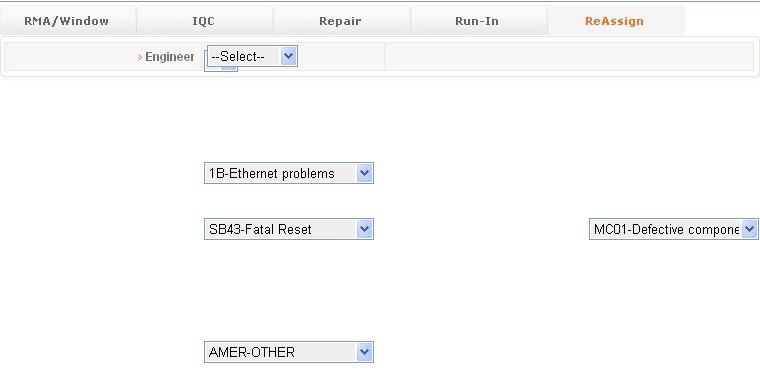Click the arrow on the --Select-- dropdown
The height and width of the screenshot is (377, 760).
pos(288,56)
